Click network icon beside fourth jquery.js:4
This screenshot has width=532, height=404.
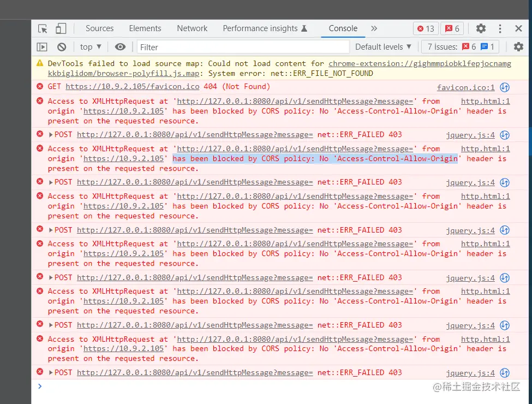tap(505, 278)
